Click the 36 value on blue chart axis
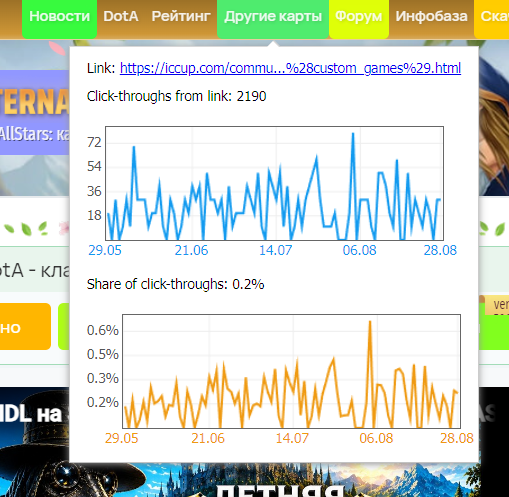This screenshot has height=497, width=509. point(94,192)
